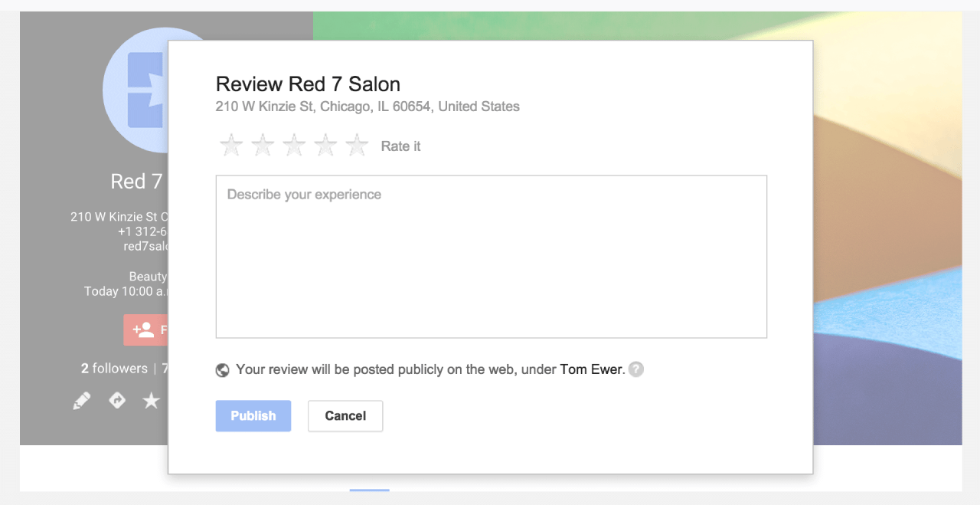Rate three stars in review dialog
Viewport: 980px width, 505px height.
point(294,146)
